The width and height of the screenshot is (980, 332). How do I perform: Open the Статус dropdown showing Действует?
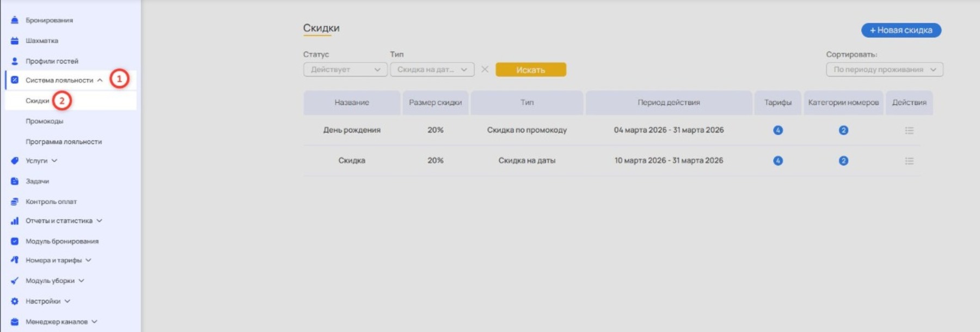[345, 70]
